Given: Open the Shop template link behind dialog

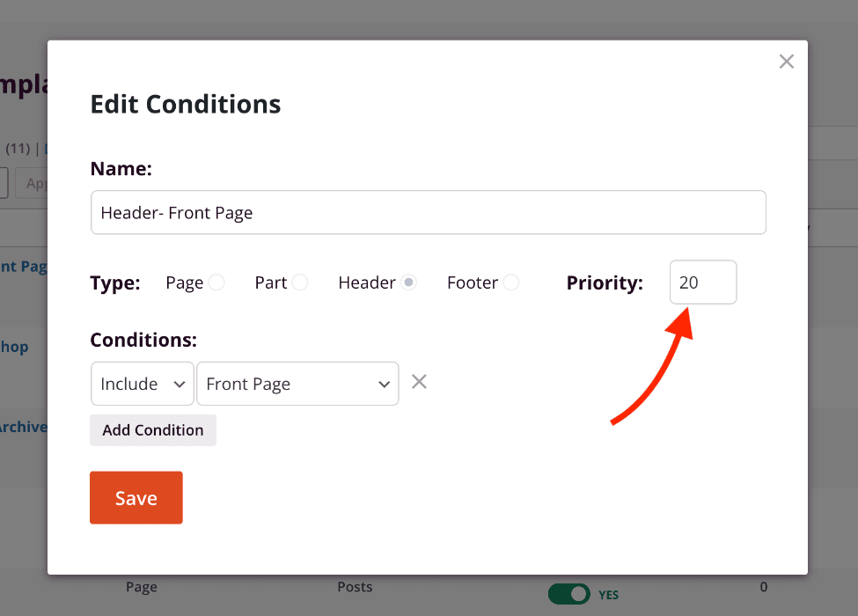Looking at the screenshot, I should pos(15,347).
